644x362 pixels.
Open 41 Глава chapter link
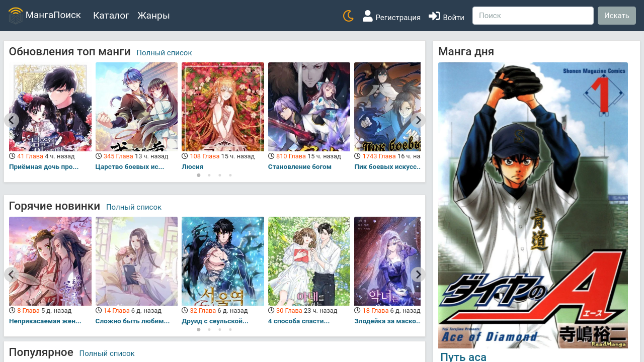pos(30,156)
